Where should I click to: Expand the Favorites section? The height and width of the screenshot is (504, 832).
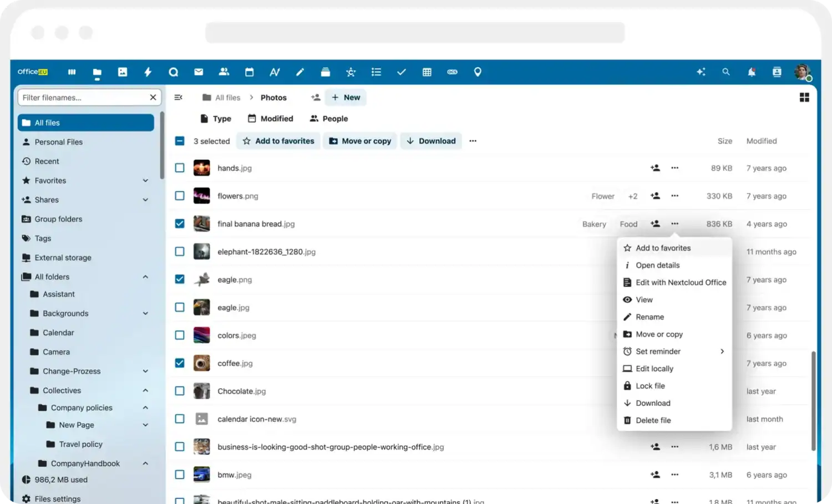click(145, 181)
